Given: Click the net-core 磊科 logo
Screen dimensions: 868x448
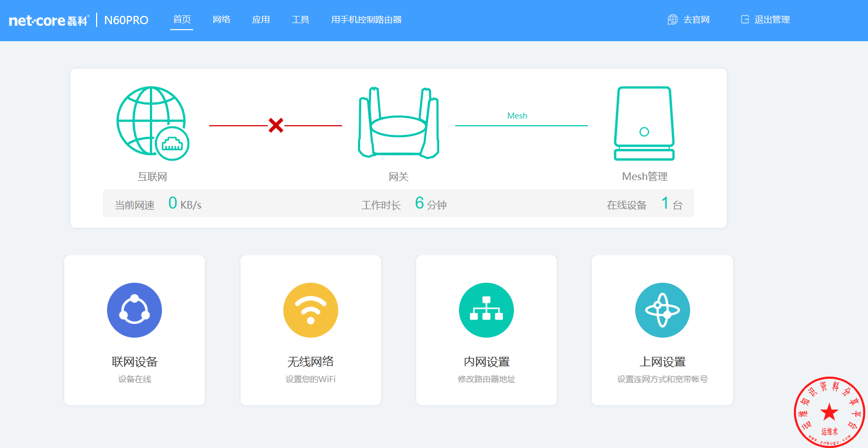Looking at the screenshot, I should (48, 20).
